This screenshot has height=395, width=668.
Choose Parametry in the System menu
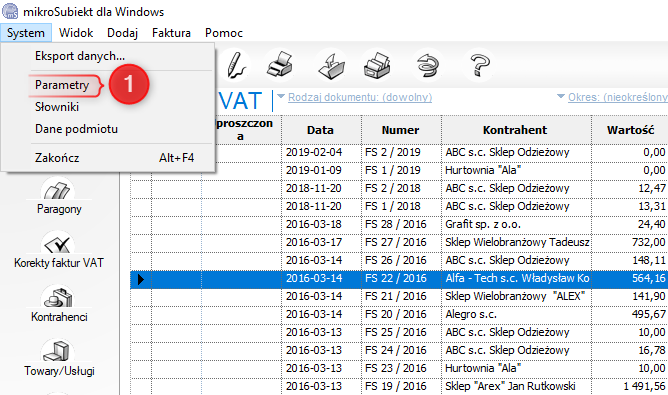108,85
